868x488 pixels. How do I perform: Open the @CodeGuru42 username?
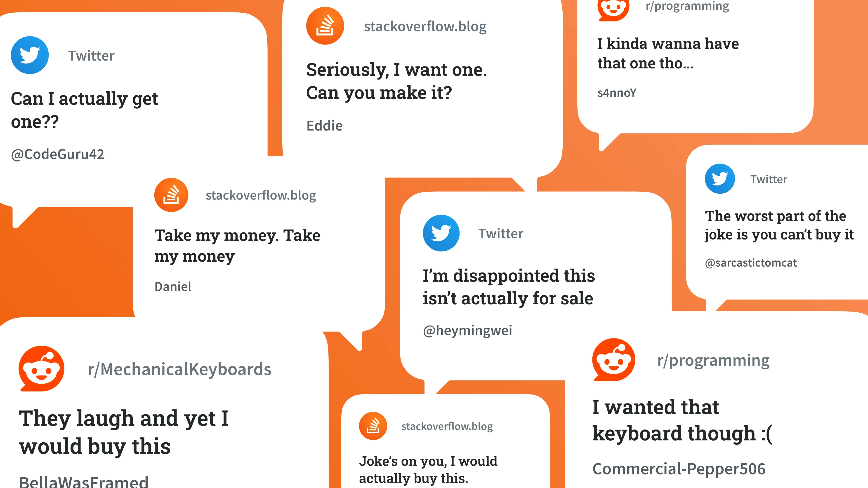coord(58,154)
